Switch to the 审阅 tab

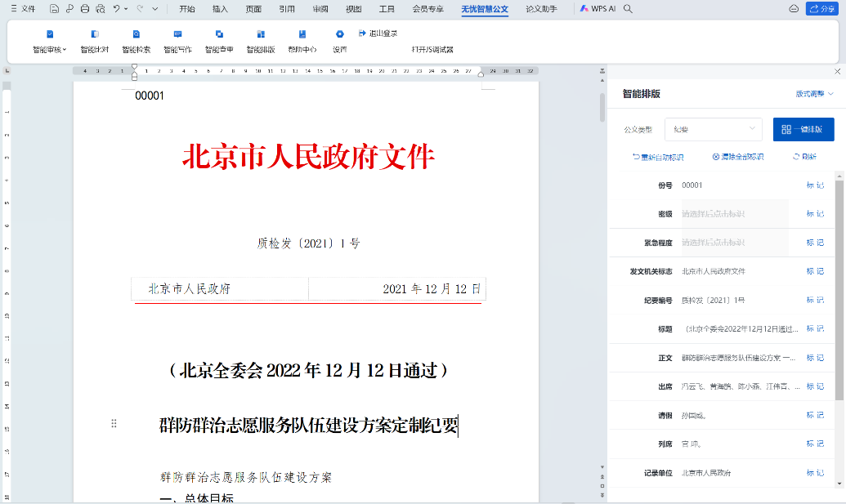pos(320,9)
